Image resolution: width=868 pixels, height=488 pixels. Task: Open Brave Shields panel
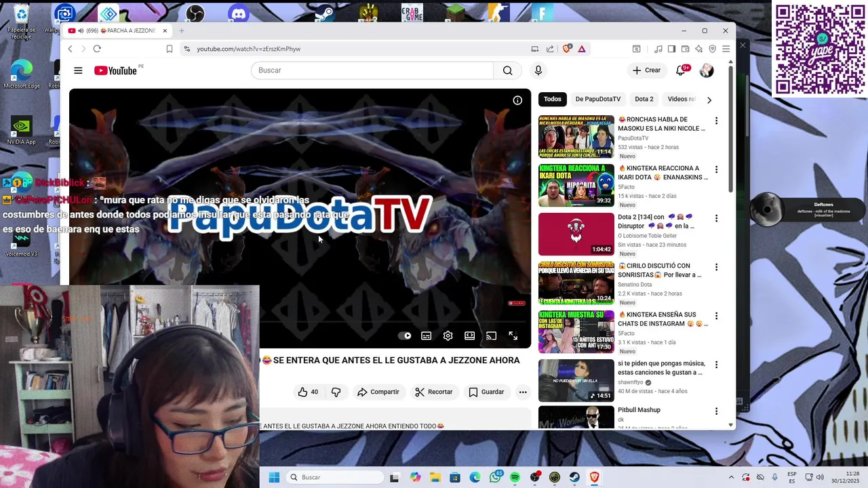pos(568,49)
